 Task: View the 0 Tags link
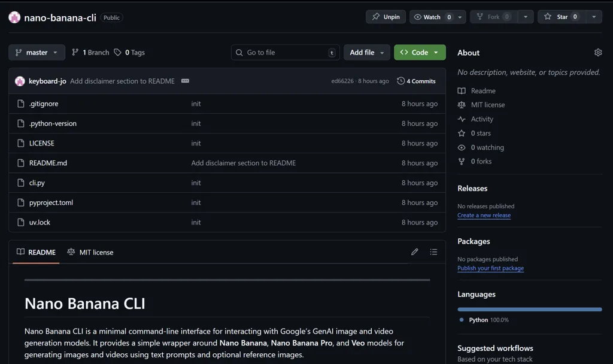point(129,53)
